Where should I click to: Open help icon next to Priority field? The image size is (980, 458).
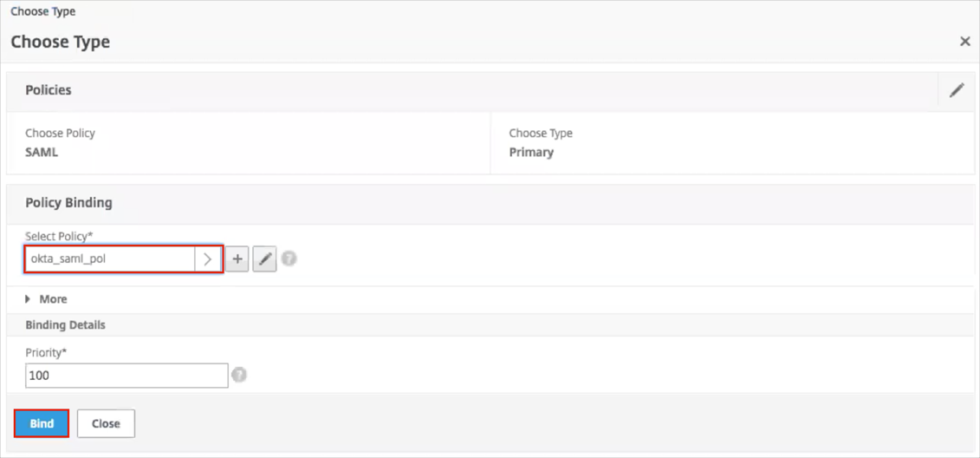tap(239, 375)
